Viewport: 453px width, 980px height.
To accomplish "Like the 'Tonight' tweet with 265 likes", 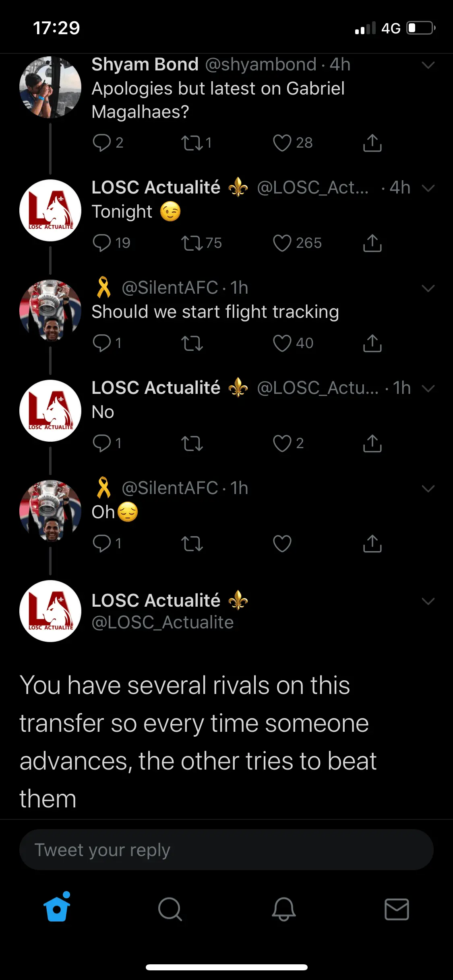I will pyautogui.click(x=282, y=243).
